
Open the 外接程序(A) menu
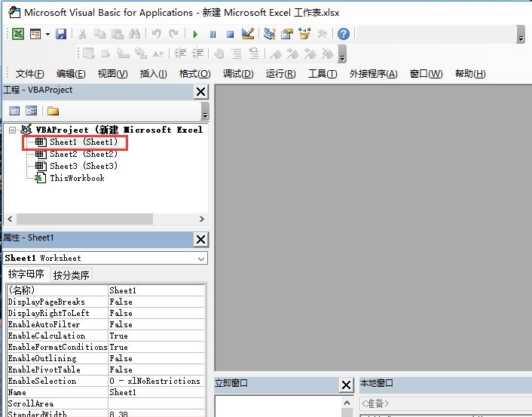click(x=373, y=74)
